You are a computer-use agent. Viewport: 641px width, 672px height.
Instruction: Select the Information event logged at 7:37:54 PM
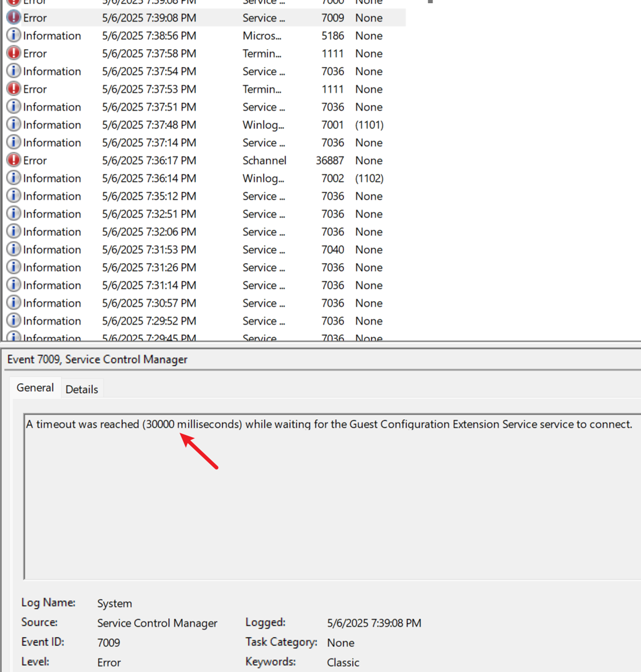(x=149, y=71)
